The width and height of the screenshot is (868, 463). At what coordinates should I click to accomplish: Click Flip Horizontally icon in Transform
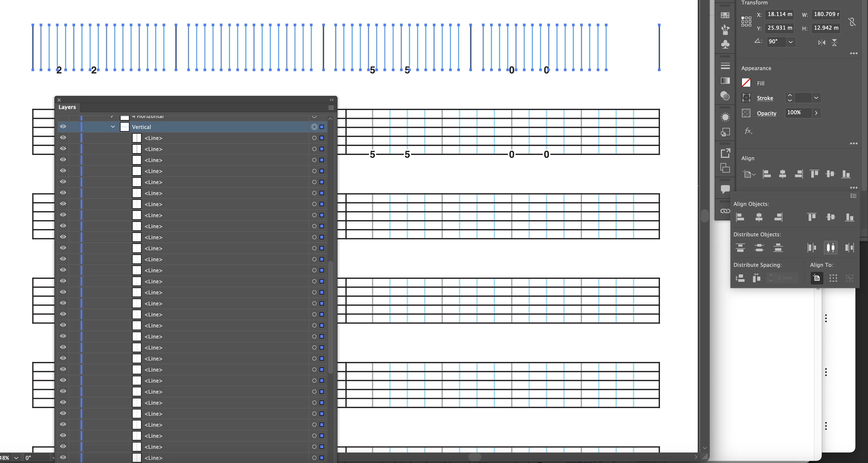tap(822, 43)
